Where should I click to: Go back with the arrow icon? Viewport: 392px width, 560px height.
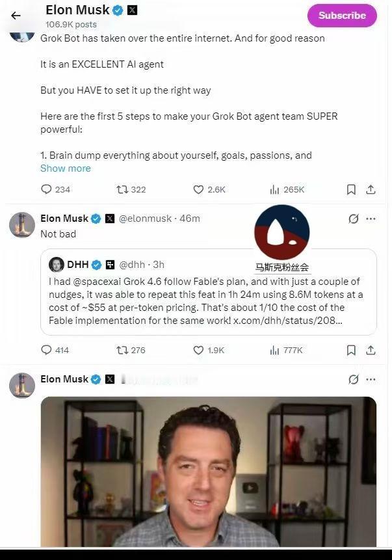click(16, 16)
